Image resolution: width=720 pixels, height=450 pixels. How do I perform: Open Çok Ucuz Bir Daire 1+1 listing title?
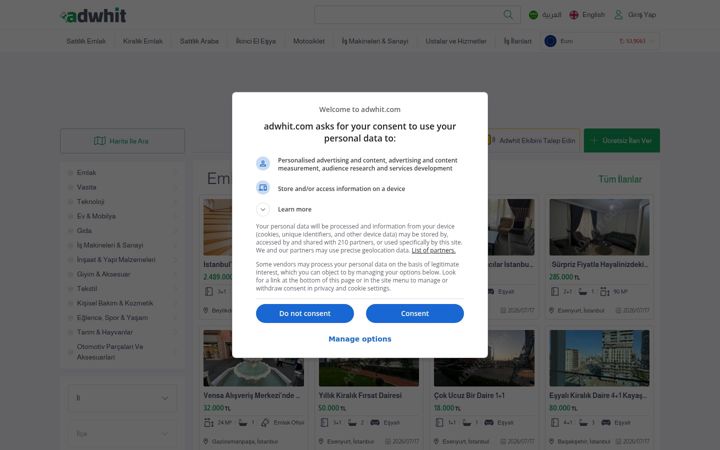469,395
